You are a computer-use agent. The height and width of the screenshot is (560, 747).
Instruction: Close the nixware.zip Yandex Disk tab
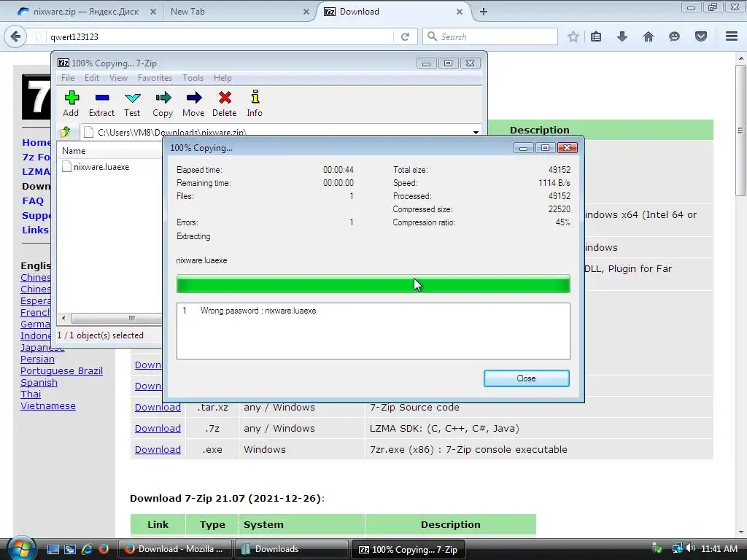coord(153,12)
